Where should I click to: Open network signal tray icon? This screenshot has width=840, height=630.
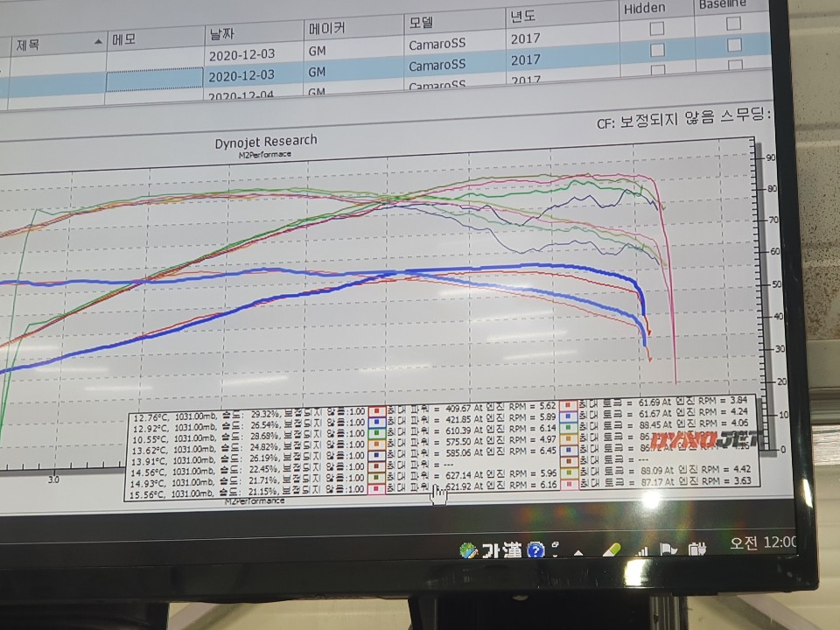coord(641,550)
